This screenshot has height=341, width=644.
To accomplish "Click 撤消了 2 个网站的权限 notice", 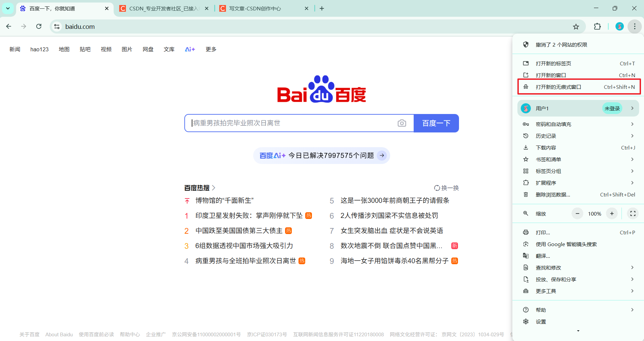I will pos(578,45).
